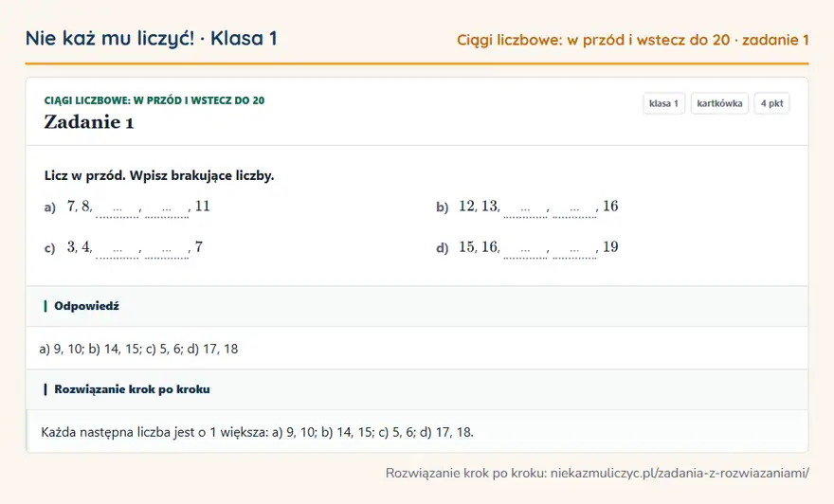Click first blank in sequence d) after 15, 16
Image resolution: width=834 pixels, height=504 pixels.
(x=525, y=250)
